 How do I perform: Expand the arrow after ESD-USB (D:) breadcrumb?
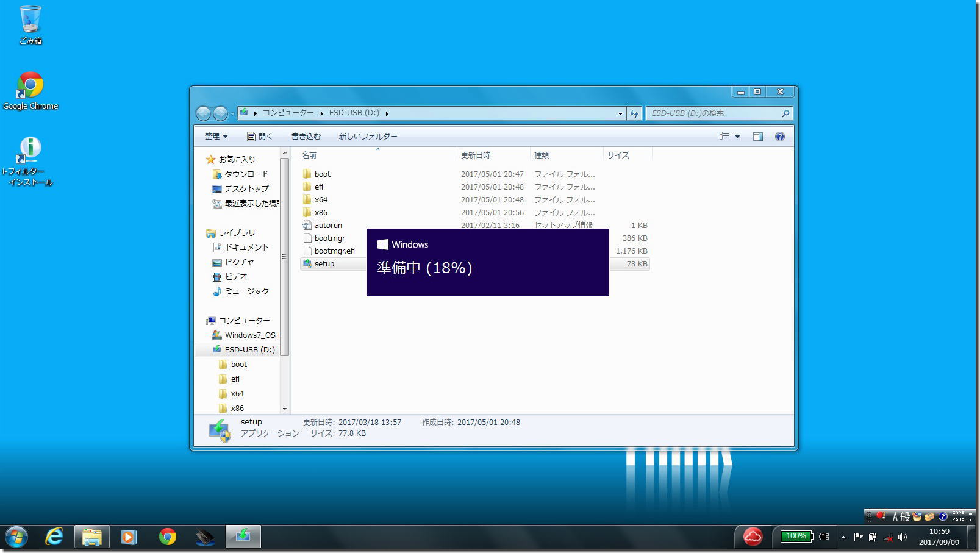387,113
